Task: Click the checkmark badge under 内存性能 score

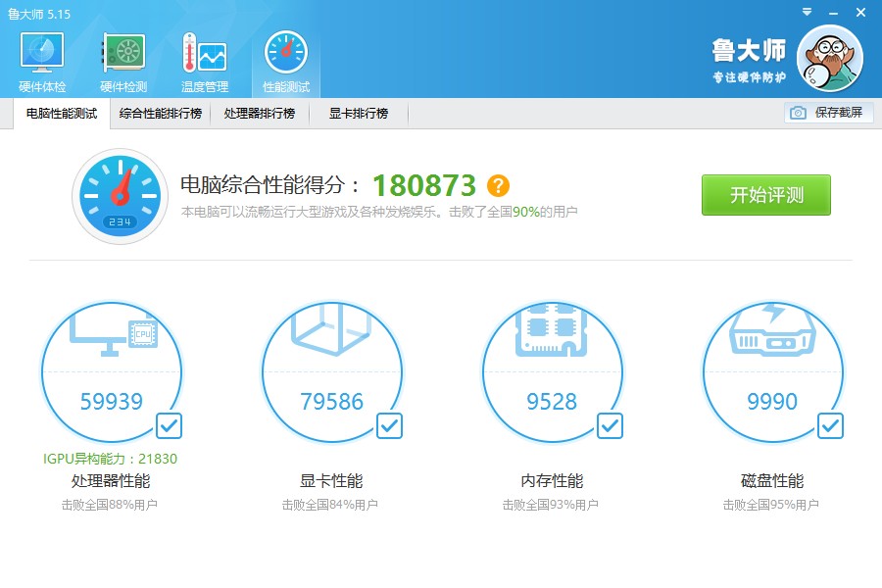Action: pyautogui.click(x=610, y=425)
